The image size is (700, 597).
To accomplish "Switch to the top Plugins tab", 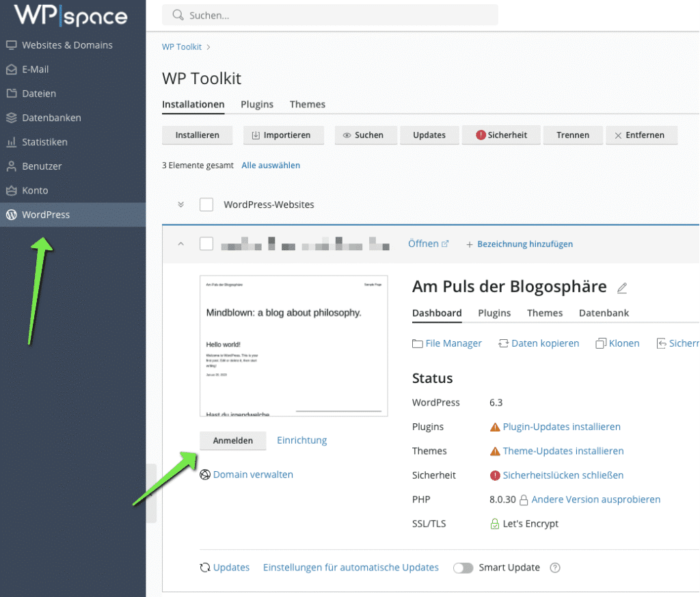I will tap(257, 105).
